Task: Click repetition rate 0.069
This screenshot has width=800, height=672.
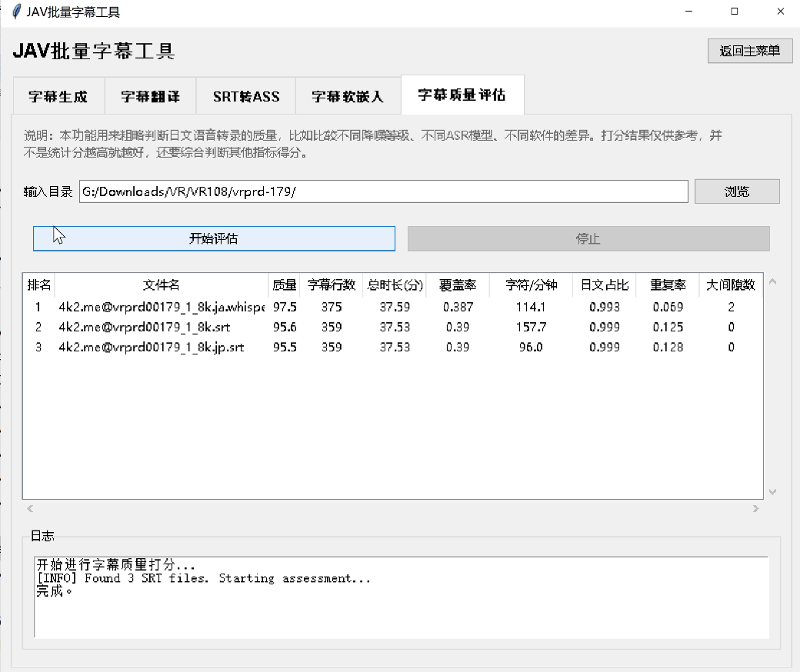Action: tap(668, 307)
